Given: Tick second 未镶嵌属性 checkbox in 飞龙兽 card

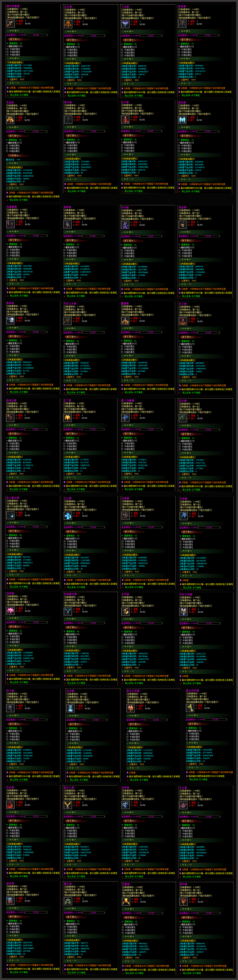Looking at the screenshot, I should [122, 53].
